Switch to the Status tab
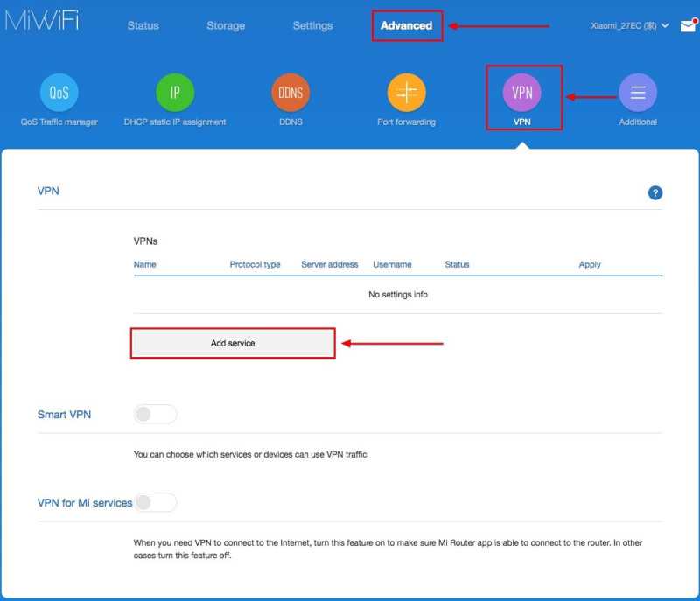 143,26
